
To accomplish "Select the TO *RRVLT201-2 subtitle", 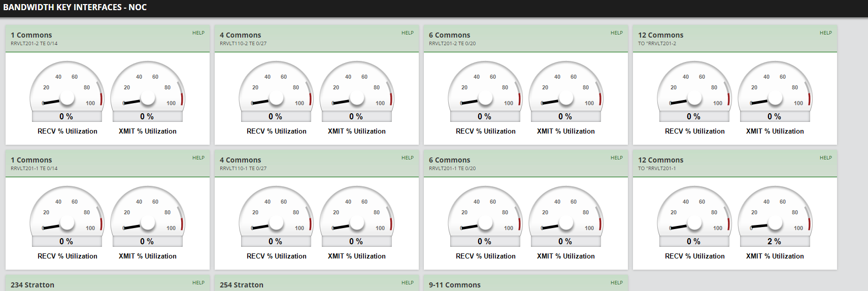I will [x=657, y=44].
